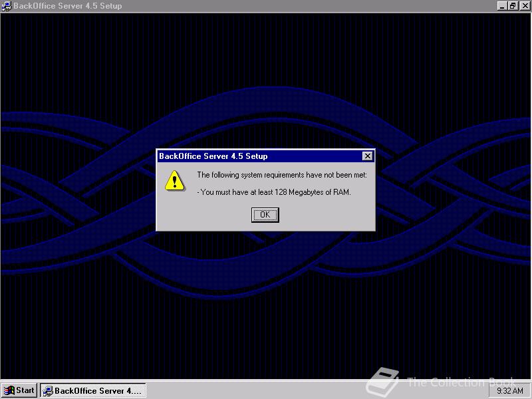Click OK in the requirements warning dialog
532x399 pixels.
click(x=265, y=215)
